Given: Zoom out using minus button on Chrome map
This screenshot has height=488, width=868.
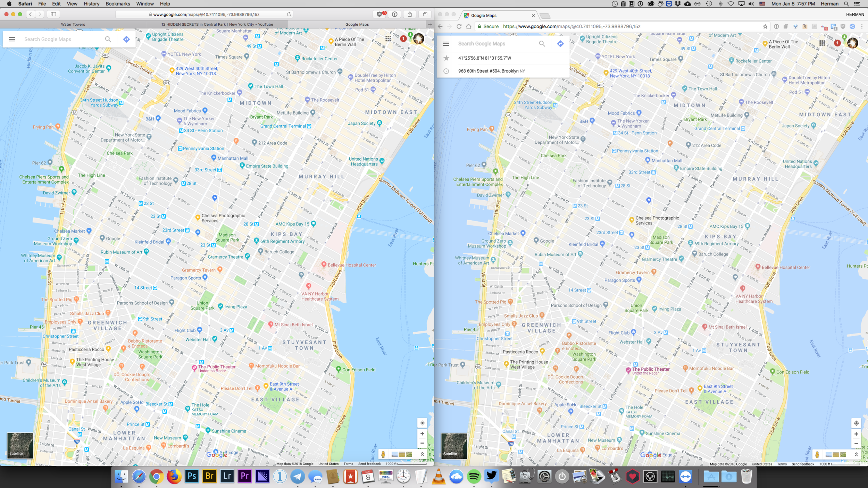Looking at the screenshot, I should click(x=856, y=444).
